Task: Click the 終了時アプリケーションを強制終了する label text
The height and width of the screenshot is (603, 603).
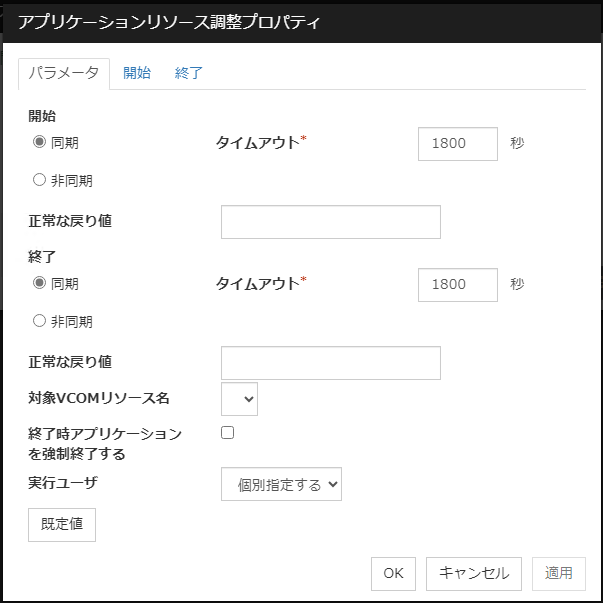Action: tap(105, 443)
